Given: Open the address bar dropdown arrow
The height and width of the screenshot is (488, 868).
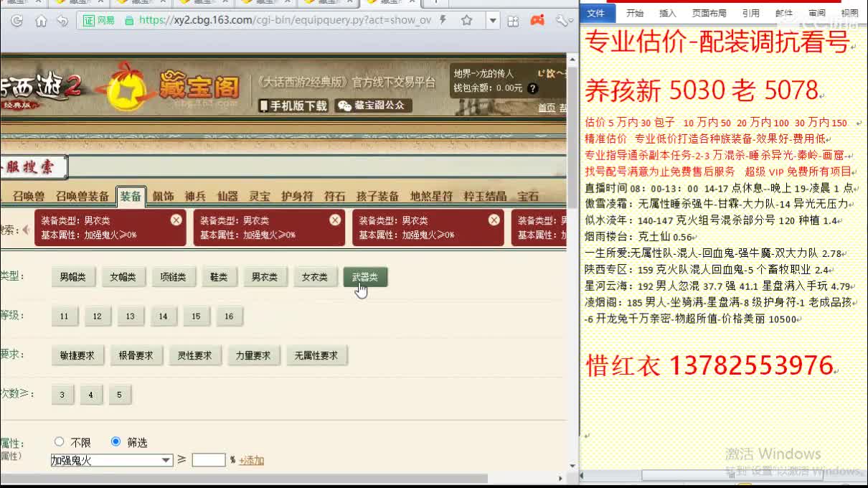Looking at the screenshot, I should click(x=492, y=20).
